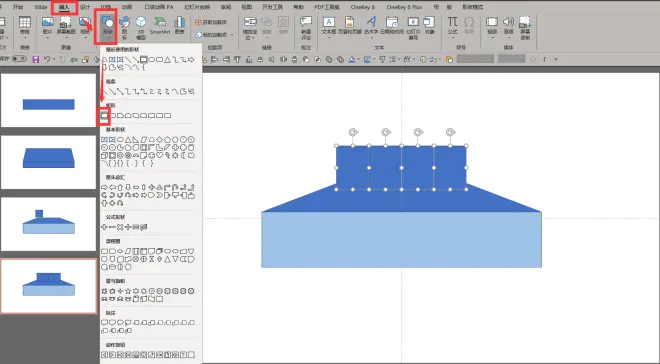This screenshot has height=364, width=660.
Task: Click the Pictures (图片) icon
Action: point(48,26)
